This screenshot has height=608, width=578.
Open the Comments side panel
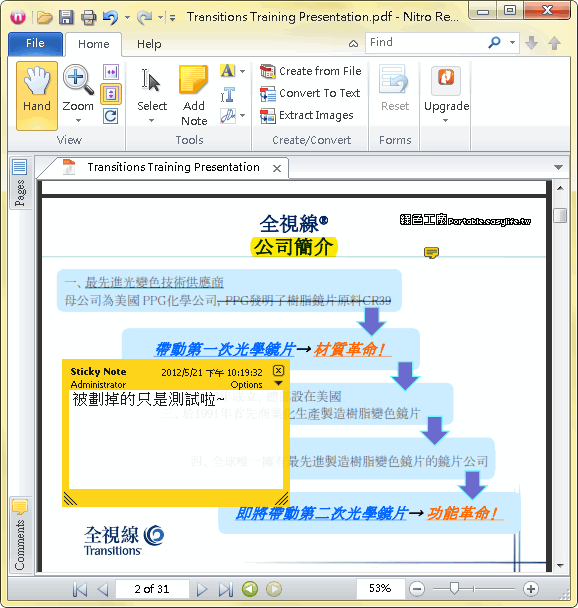point(19,536)
